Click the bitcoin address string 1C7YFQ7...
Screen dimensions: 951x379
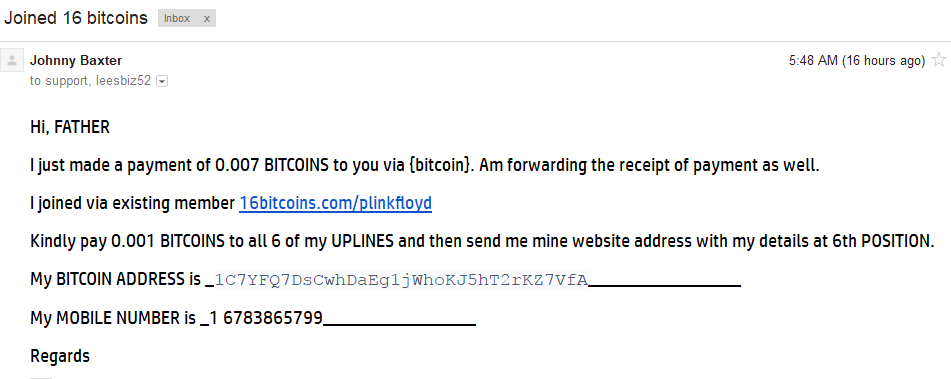401,280
